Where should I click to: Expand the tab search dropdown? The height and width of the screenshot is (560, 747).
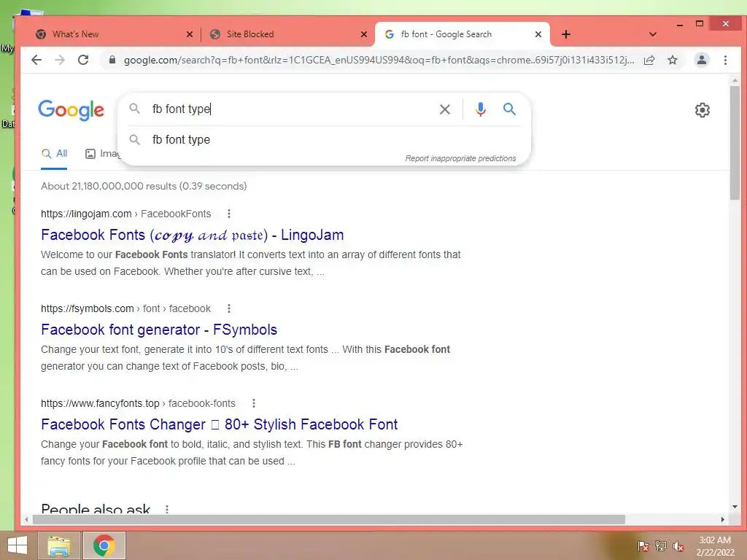(x=653, y=34)
